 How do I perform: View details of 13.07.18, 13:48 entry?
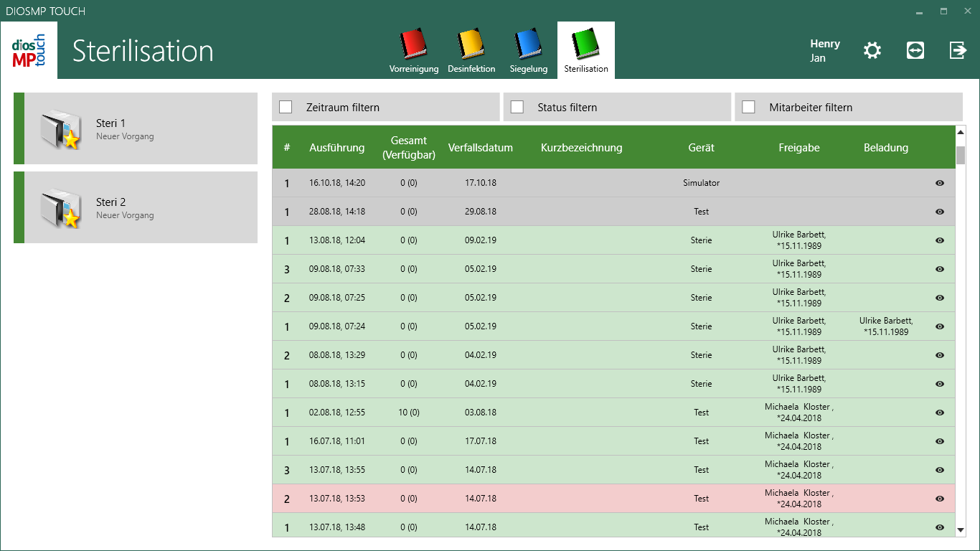pos(940,527)
